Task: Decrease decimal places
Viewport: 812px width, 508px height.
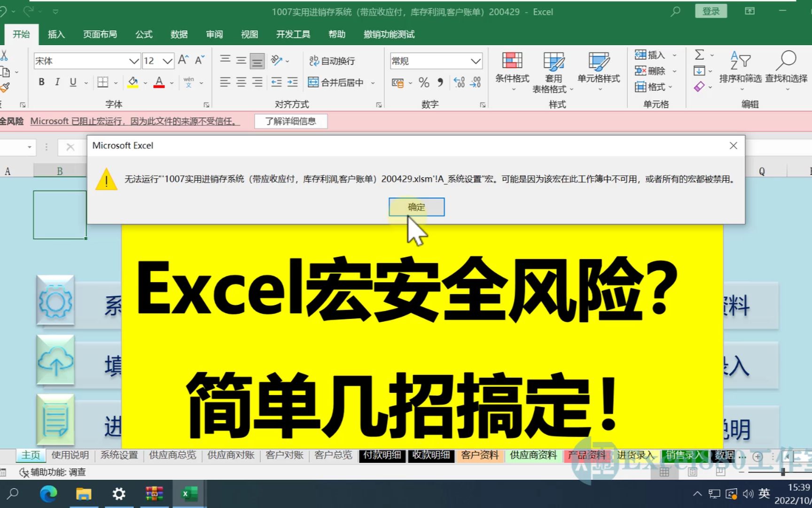Action: tap(476, 83)
